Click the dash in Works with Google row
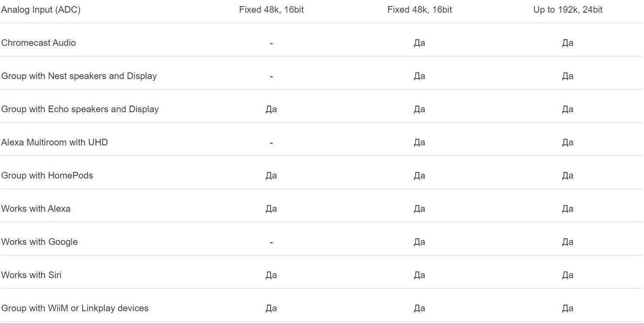Image resolution: width=644 pixels, height=323 pixels. click(x=271, y=242)
